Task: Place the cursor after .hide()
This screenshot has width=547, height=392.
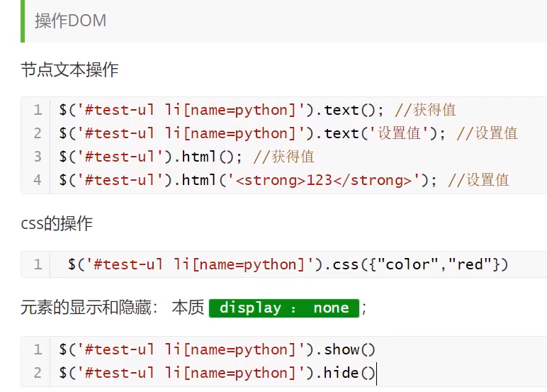Action: coord(377,373)
